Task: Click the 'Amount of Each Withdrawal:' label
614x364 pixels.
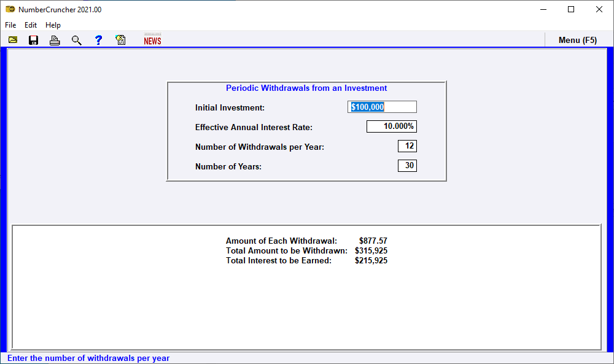Action: 281,241
